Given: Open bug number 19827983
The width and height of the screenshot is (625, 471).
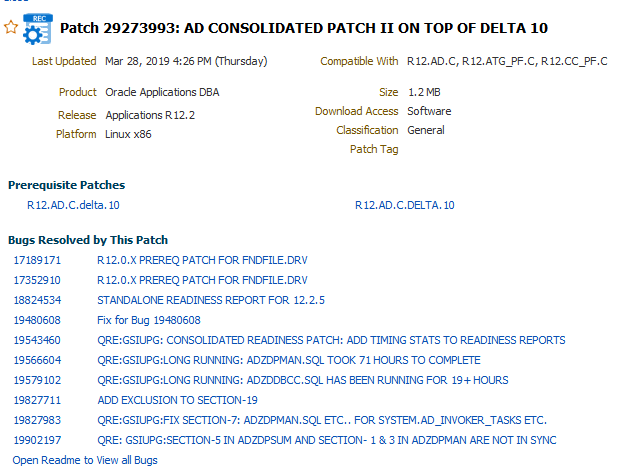Looking at the screenshot, I should (37, 420).
